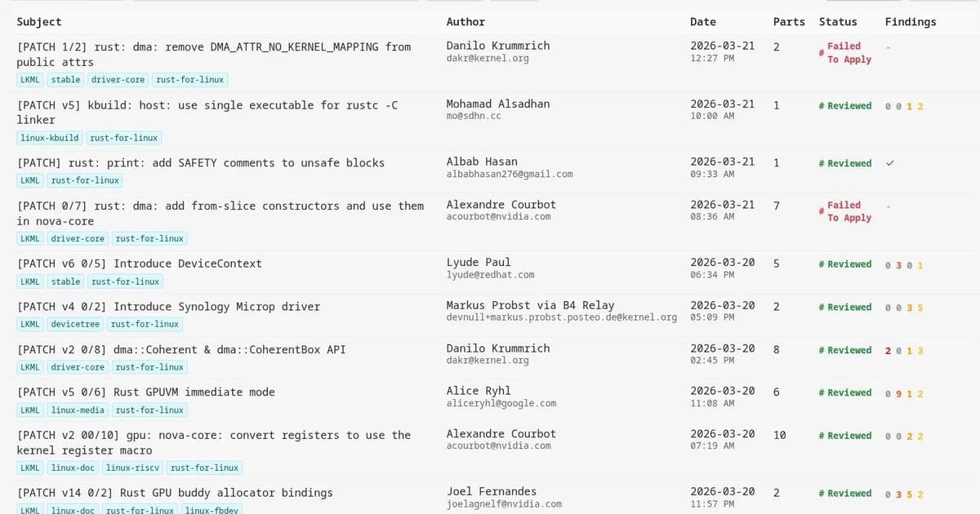Click the devicetree tag under the Synology patch

click(74, 325)
